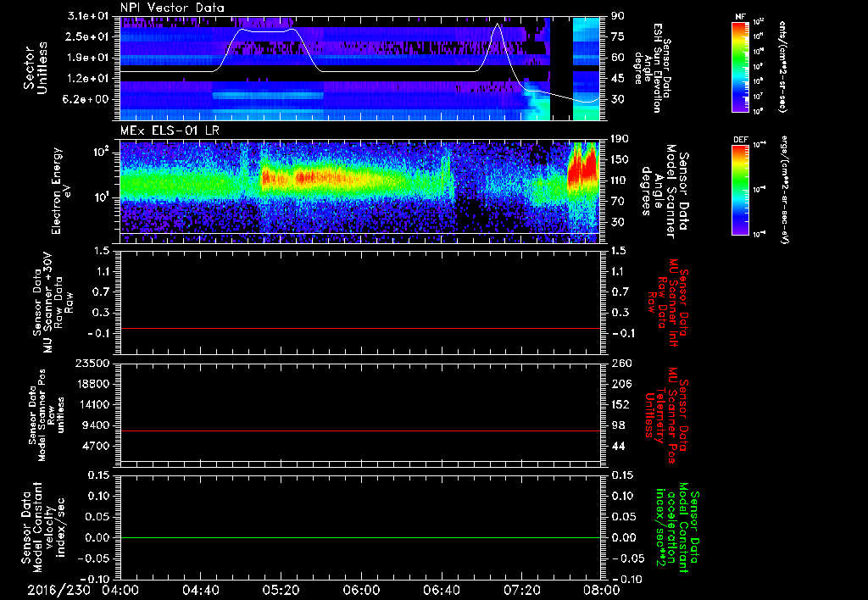Click the NF color scale bar

click(x=741, y=66)
